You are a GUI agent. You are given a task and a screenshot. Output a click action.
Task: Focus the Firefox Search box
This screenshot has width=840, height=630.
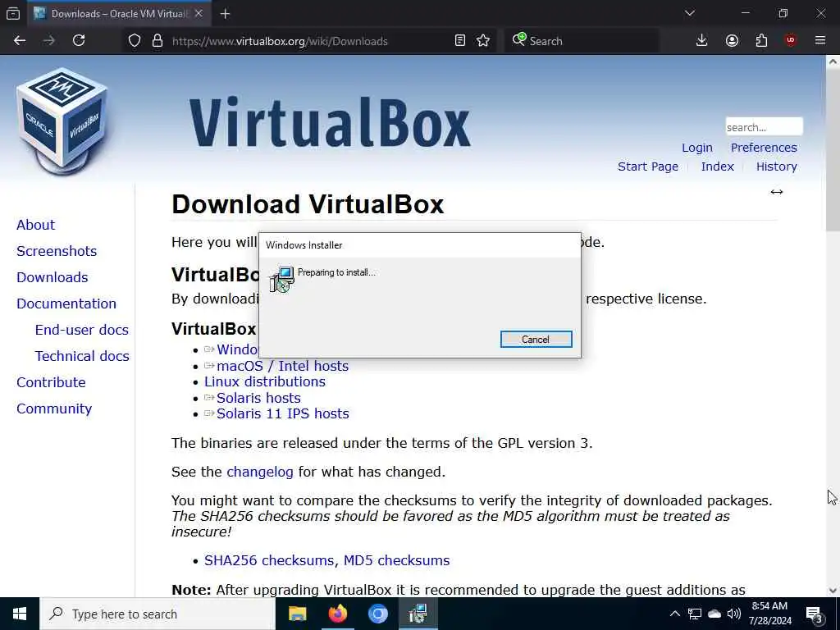pos(582,41)
